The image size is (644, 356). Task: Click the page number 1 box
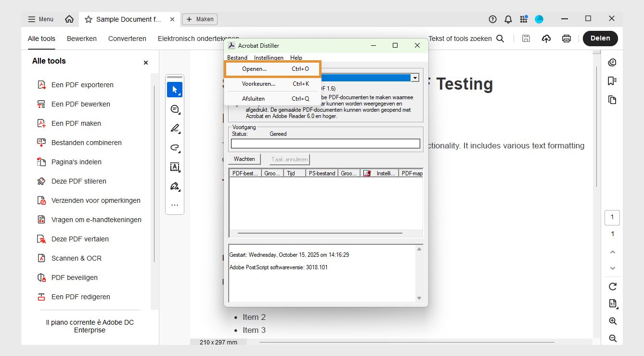pos(612,217)
